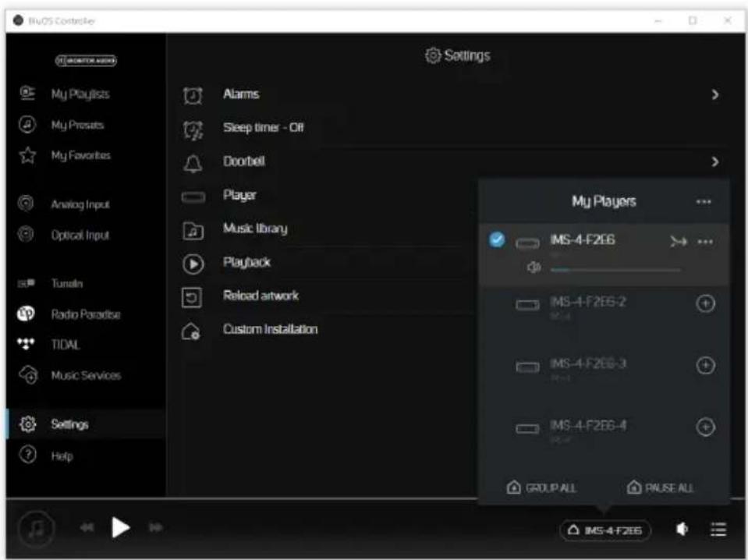Add IMS-4-F2E6-3 to group
This screenshot has height=560, width=748.
706,365
